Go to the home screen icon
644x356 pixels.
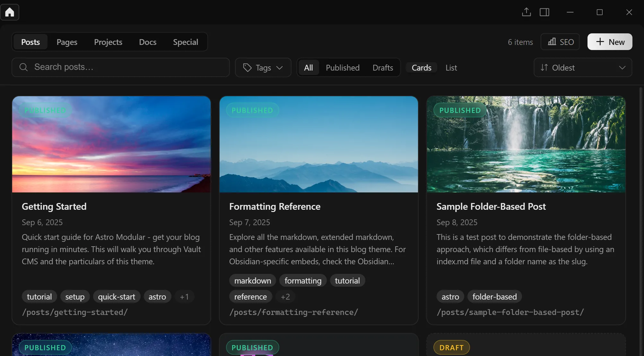pyautogui.click(x=10, y=12)
